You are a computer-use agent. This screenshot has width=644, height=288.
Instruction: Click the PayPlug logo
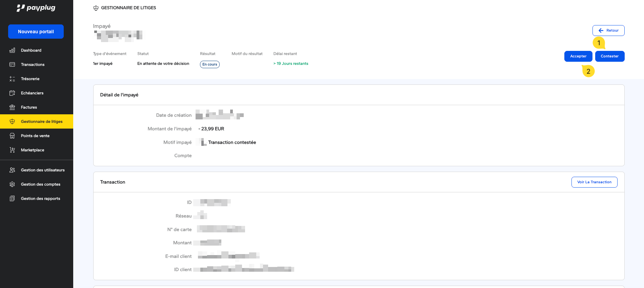tap(36, 8)
